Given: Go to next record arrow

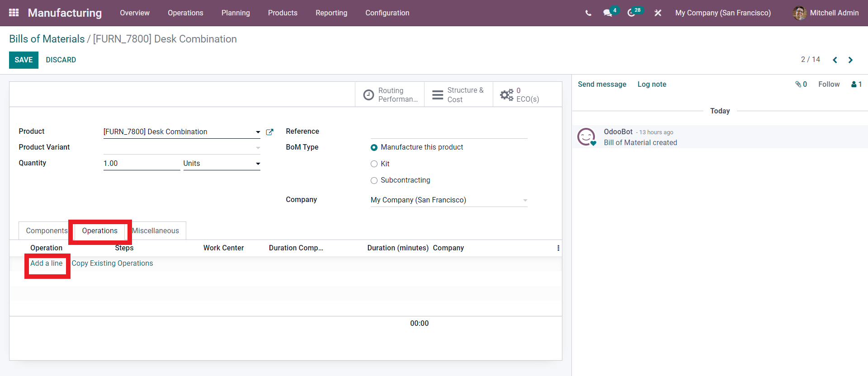Looking at the screenshot, I should click(850, 60).
